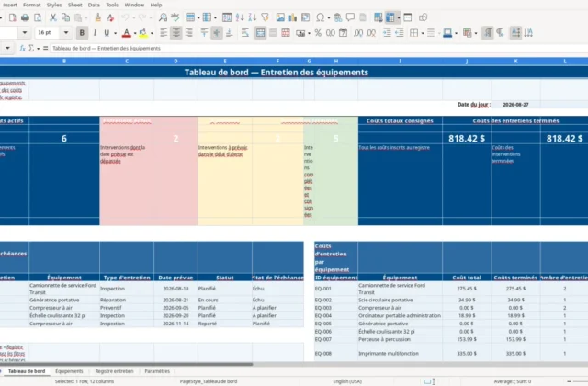Toggle Bold formatting
This screenshot has width=588, height=386.
82,33
